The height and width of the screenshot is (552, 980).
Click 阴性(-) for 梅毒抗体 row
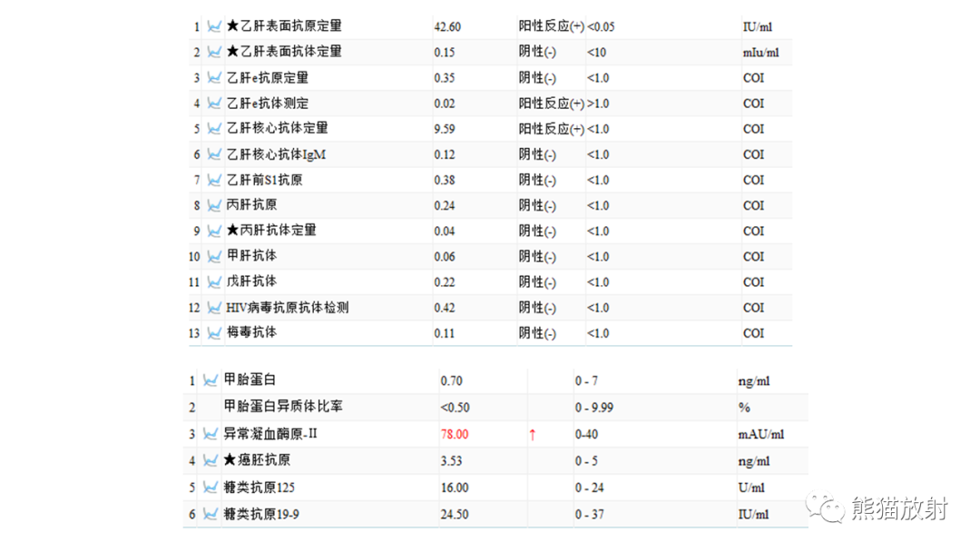[x=537, y=333]
